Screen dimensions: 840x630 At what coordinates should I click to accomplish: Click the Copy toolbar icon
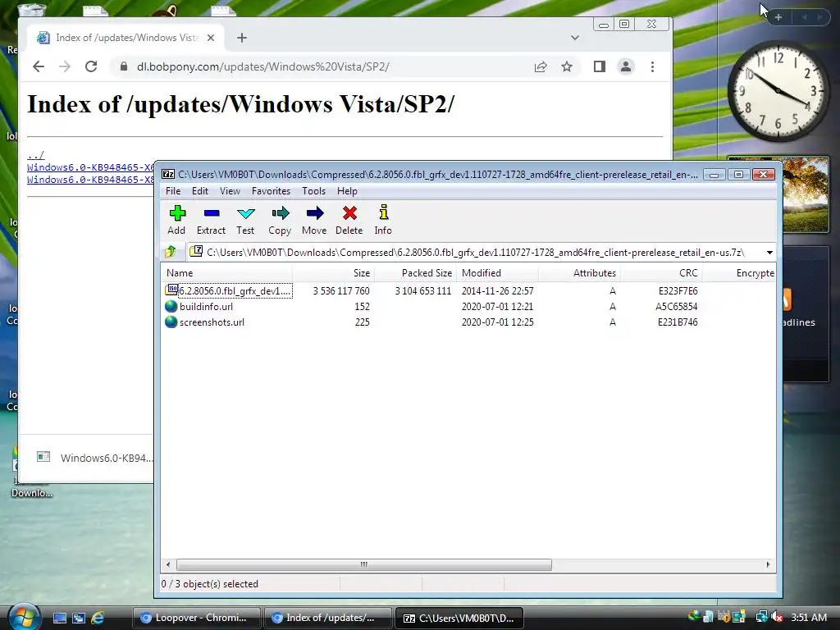click(280, 220)
